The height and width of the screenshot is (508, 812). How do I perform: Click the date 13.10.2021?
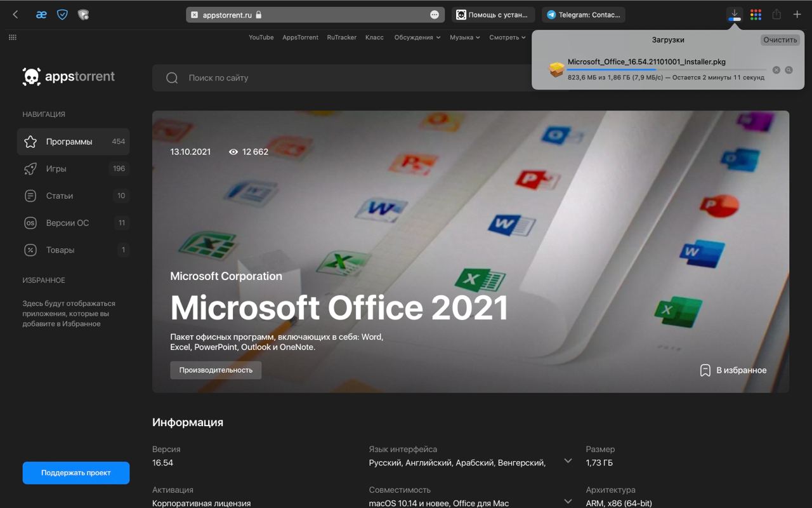[190, 152]
